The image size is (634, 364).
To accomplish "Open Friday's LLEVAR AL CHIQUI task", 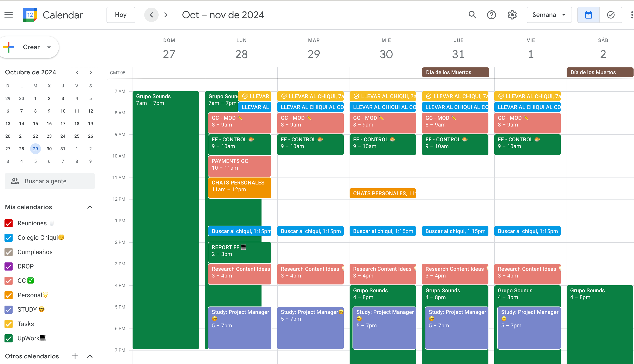I will click(528, 96).
